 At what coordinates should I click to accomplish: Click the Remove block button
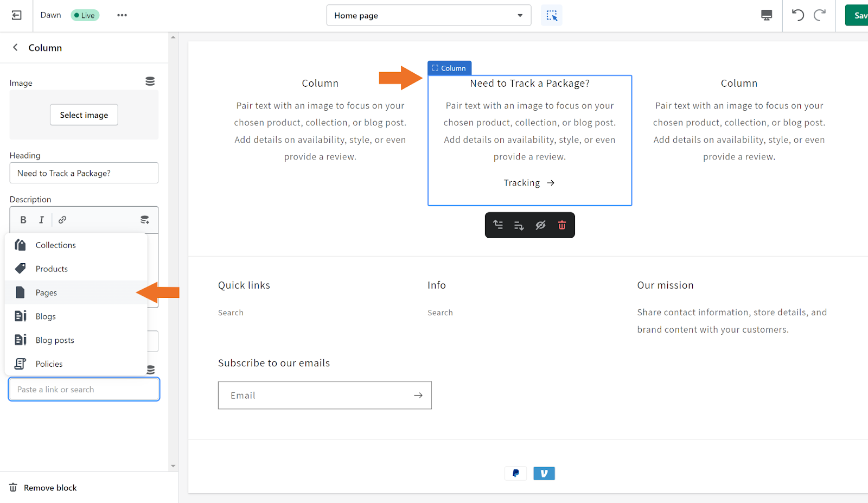[43, 488]
